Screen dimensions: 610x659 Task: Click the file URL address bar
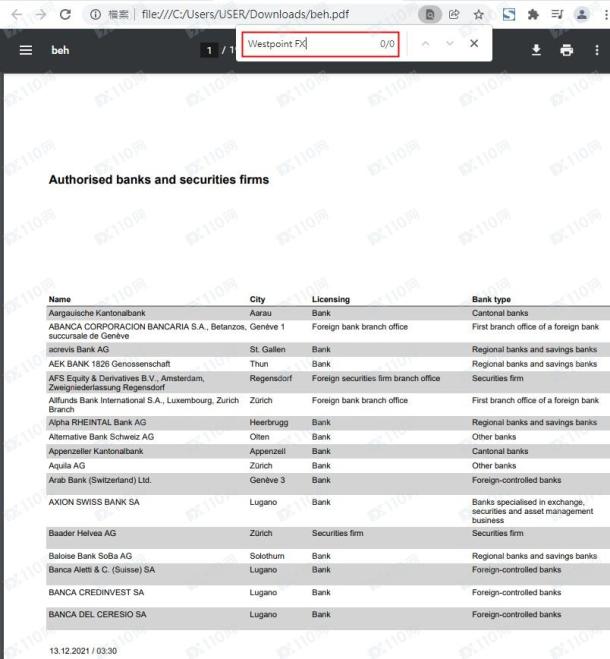[245, 15]
